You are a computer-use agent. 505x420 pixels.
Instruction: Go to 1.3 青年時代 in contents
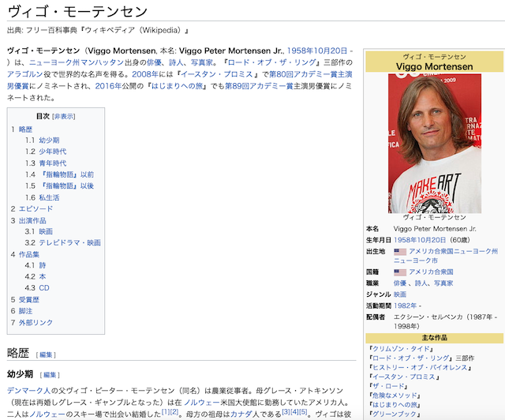point(53,163)
